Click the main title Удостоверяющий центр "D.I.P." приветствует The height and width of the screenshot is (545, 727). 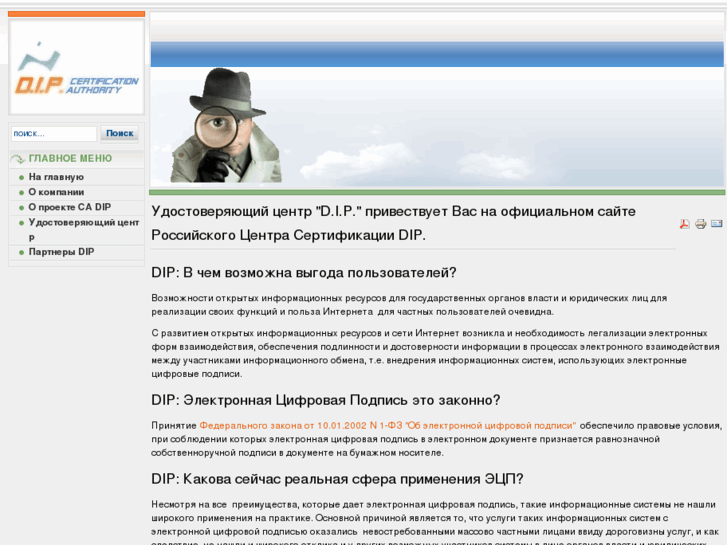coord(393,223)
